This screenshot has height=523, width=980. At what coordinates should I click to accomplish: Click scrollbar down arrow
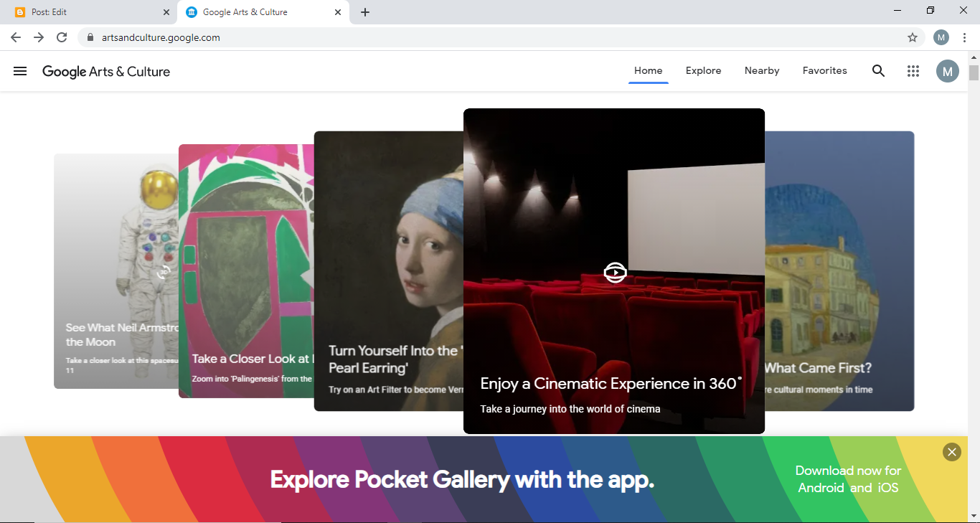pos(974,517)
